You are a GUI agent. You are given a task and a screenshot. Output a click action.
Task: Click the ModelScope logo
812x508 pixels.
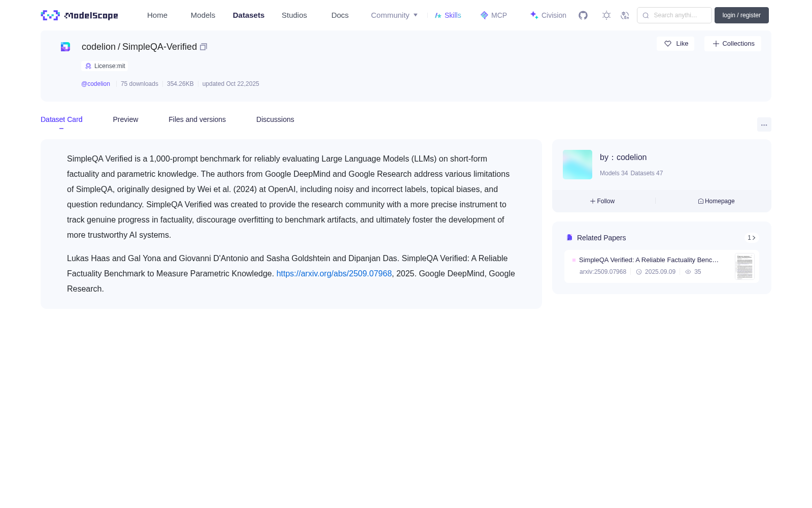point(79,15)
